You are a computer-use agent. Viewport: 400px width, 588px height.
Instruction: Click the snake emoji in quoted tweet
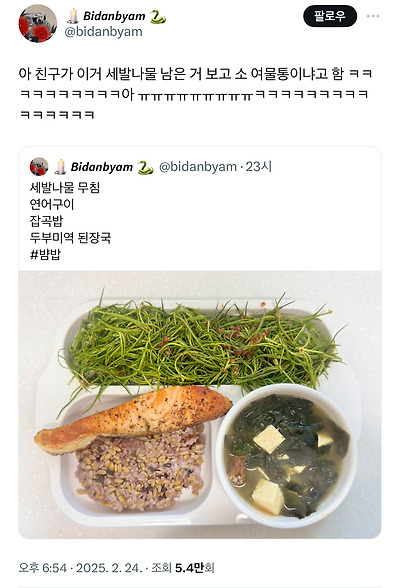click(x=145, y=168)
